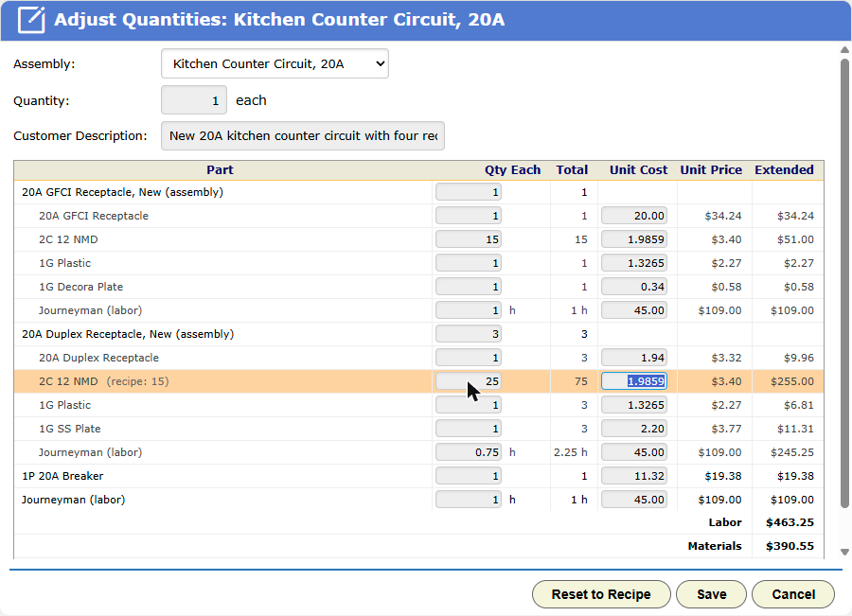This screenshot has height=616, width=852.
Task: Edit Qty Each for 20A Duplex Receptacle assembly
Action: [469, 334]
